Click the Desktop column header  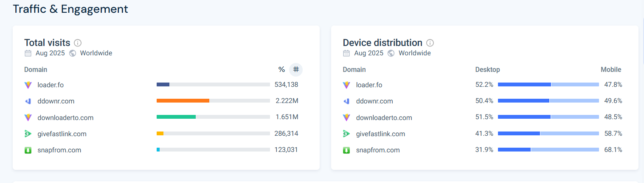[487, 69]
